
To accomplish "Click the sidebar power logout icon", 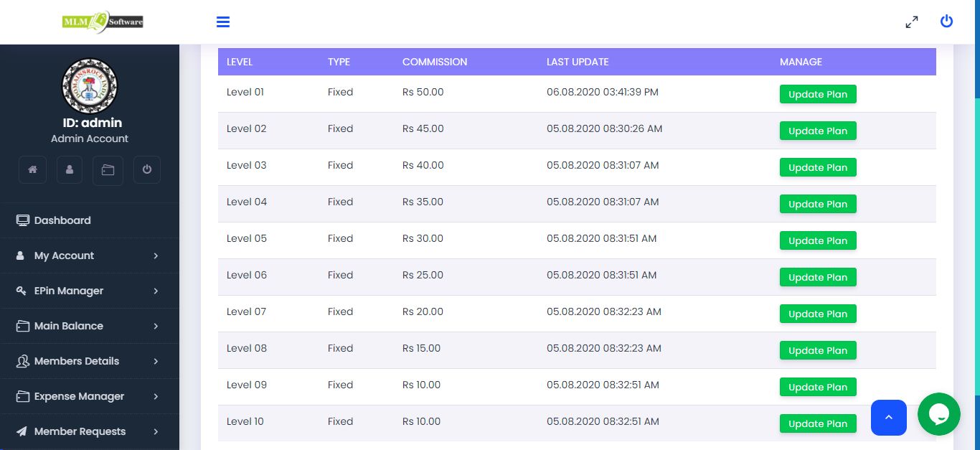I will click(x=147, y=170).
